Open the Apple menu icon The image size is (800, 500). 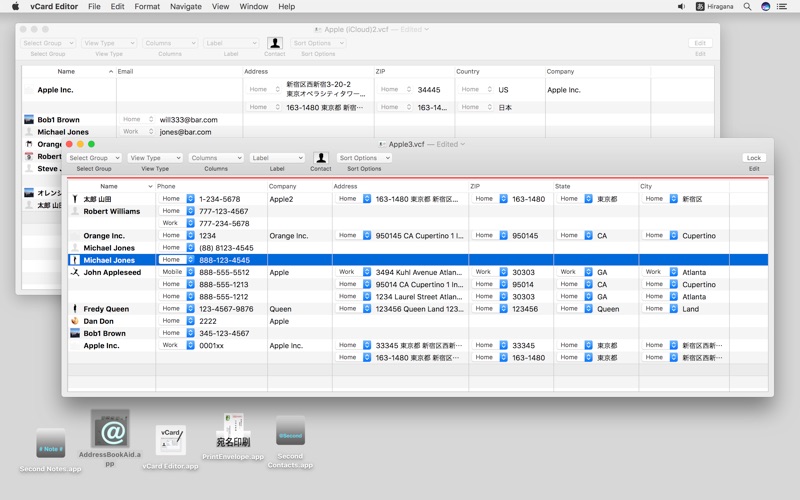[15, 6]
